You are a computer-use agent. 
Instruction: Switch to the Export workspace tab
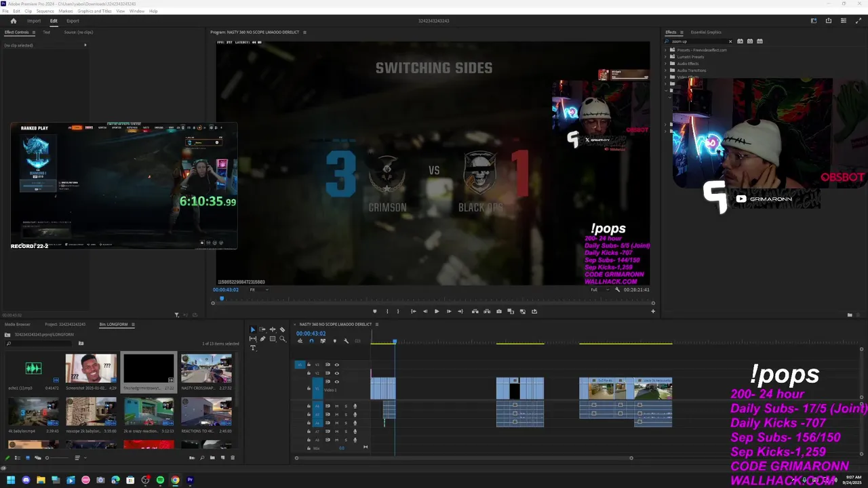73,21
